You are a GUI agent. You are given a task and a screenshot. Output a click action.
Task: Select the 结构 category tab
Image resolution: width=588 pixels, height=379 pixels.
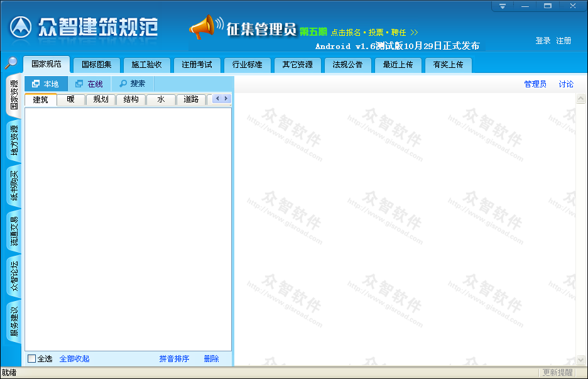[x=131, y=99]
